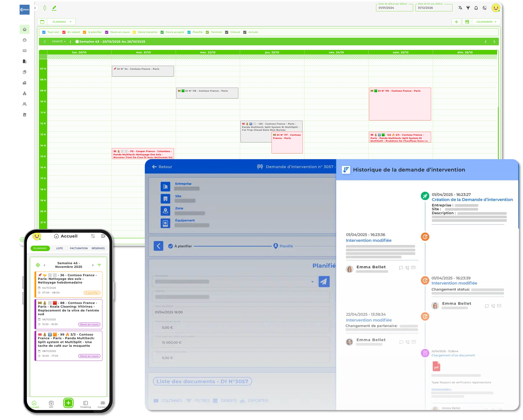The height and width of the screenshot is (420, 523).
Task: Open the home icon in sidebar
Action: tap(25, 29)
